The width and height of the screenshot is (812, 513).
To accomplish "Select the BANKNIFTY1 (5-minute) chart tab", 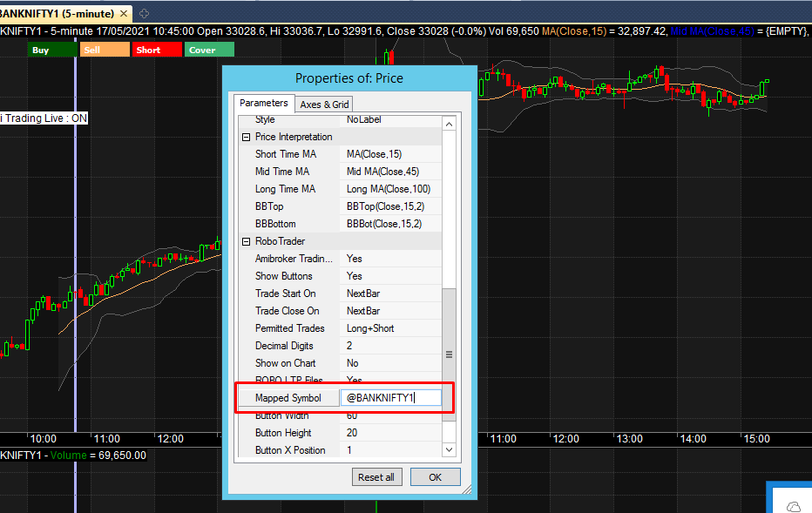I will [57, 13].
